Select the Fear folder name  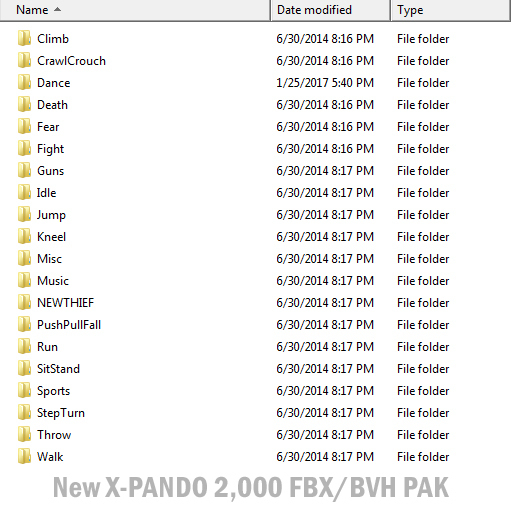pos(48,127)
